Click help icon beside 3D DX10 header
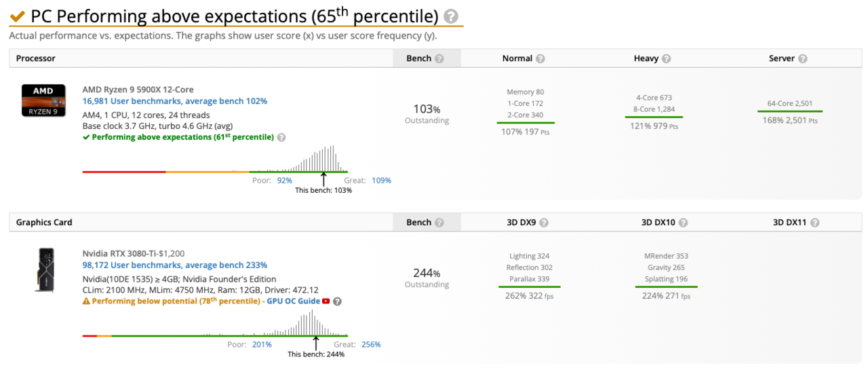The width and height of the screenshot is (868, 374). click(x=684, y=223)
